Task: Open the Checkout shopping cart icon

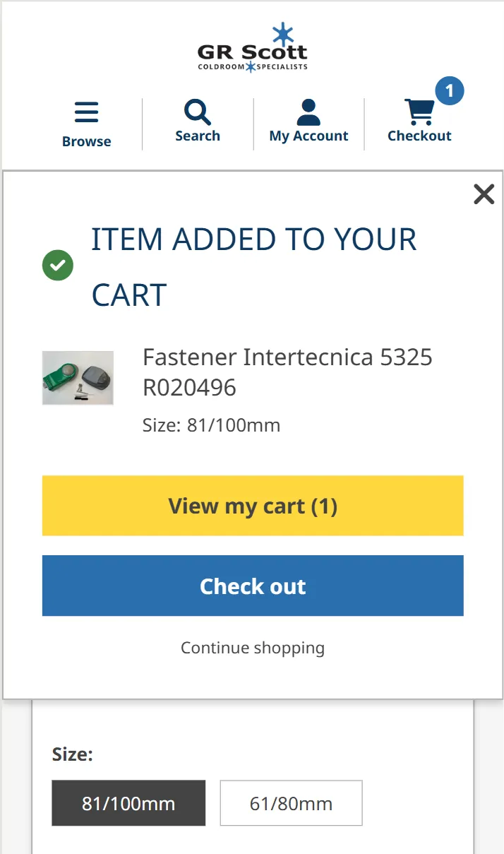Action: [419, 112]
